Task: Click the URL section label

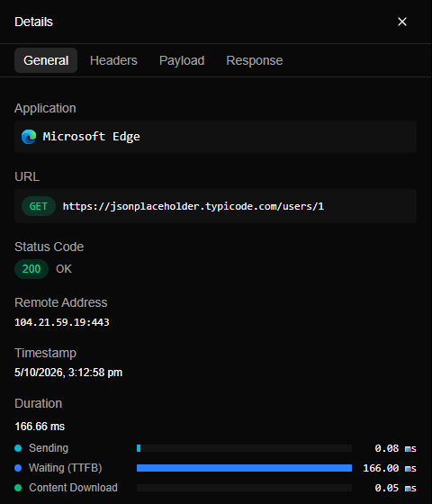Action: point(27,176)
